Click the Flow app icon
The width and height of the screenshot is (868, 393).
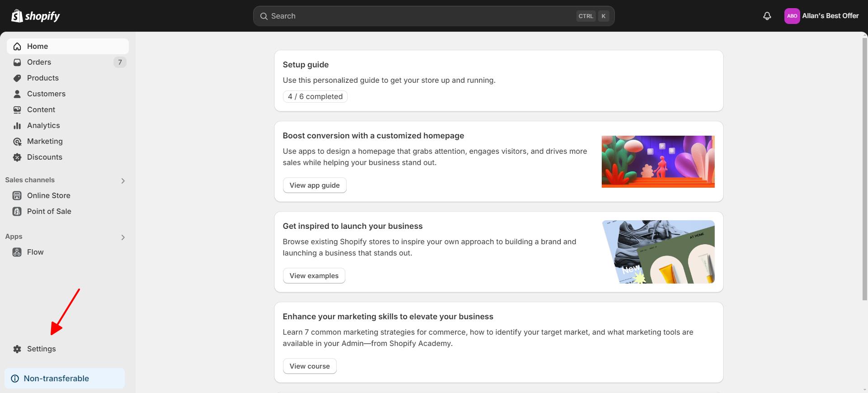tap(17, 252)
